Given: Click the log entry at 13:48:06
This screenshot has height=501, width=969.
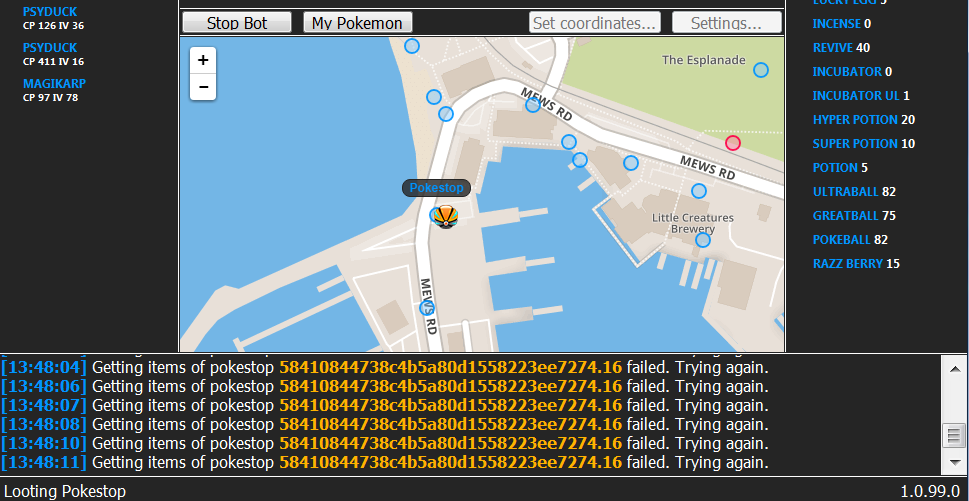Looking at the screenshot, I should pyautogui.click(x=384, y=387).
